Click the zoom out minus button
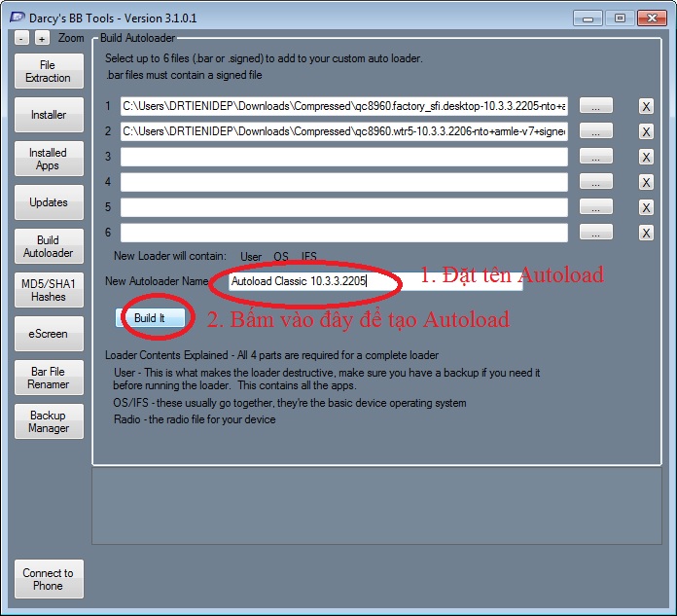Screen dimensions: 677x616 click(x=22, y=38)
